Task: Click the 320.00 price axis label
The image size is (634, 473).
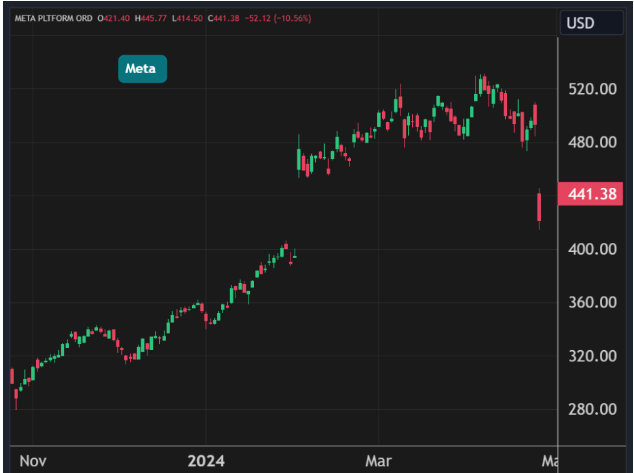Action: (592, 356)
